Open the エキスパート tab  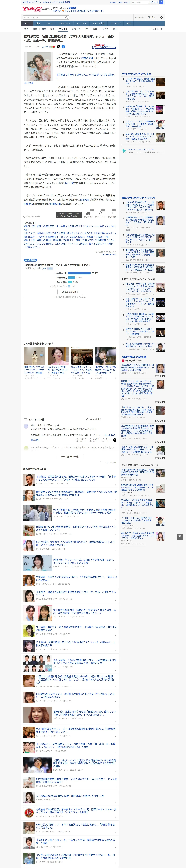pyautogui.click(x=64, y=24)
